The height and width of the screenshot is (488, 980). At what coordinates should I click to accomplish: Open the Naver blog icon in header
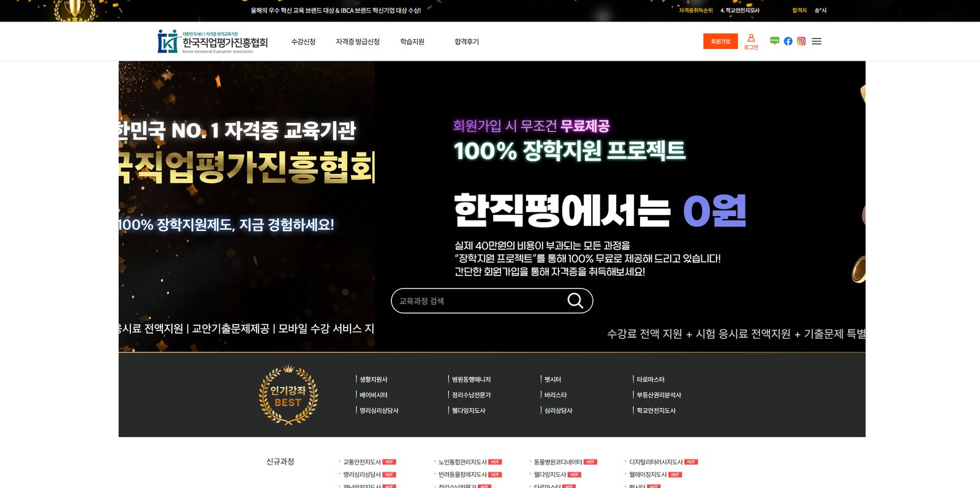775,40
